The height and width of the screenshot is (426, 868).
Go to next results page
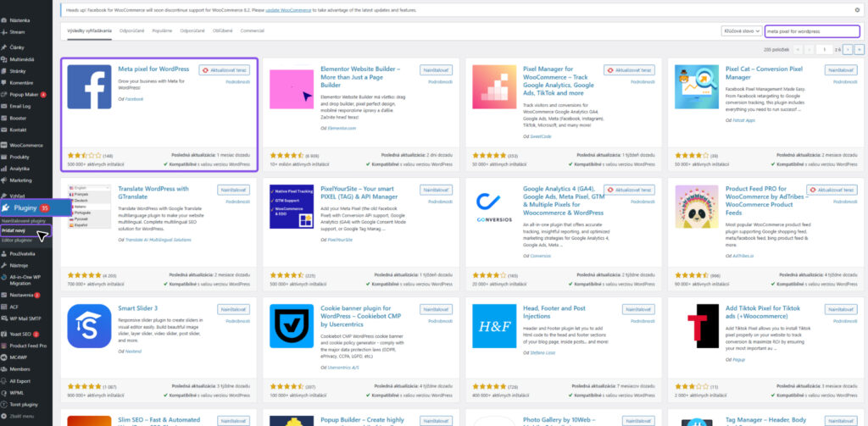coord(848,50)
